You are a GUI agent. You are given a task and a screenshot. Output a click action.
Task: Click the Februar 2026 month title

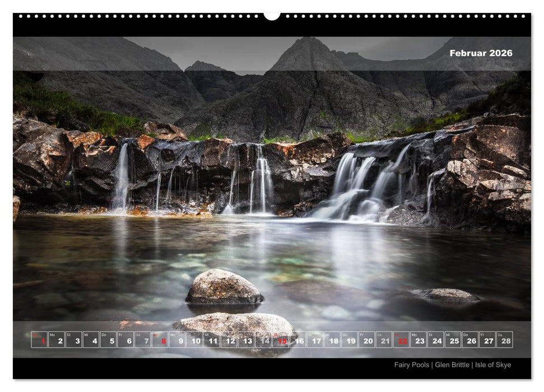click(x=480, y=54)
